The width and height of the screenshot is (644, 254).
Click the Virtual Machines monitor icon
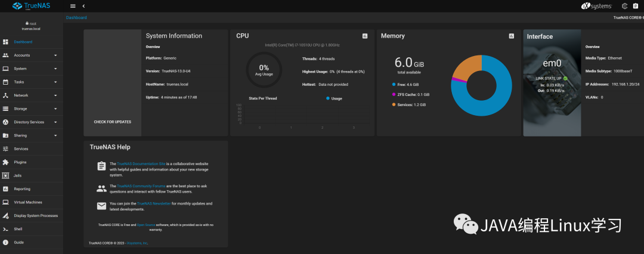point(6,202)
